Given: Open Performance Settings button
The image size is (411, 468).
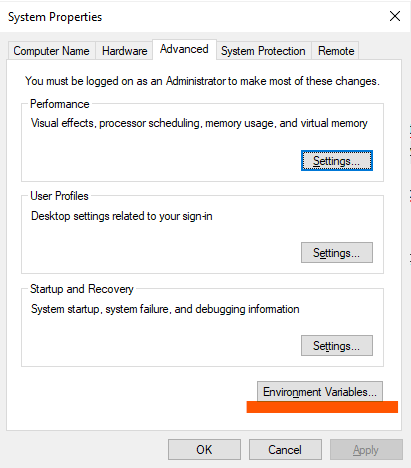Looking at the screenshot, I should (337, 161).
